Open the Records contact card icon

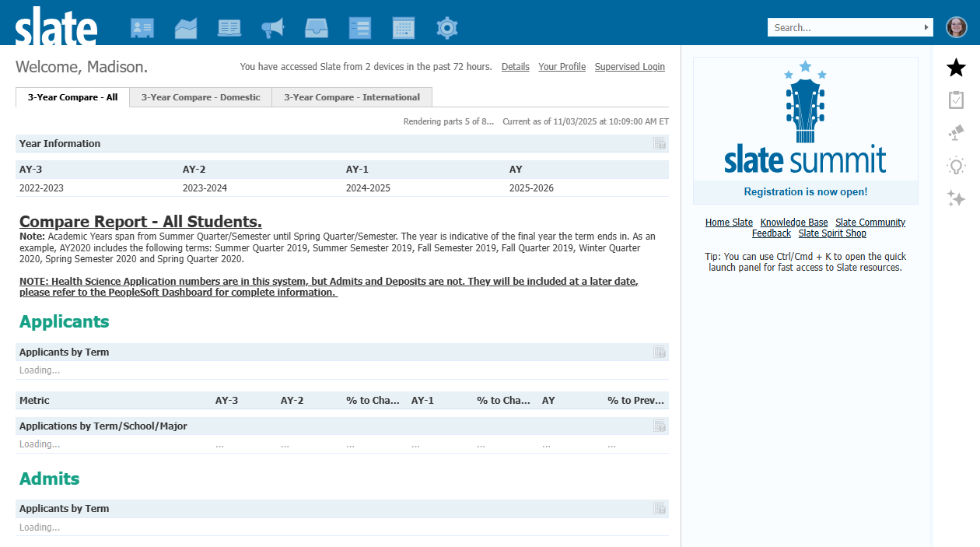[142, 29]
